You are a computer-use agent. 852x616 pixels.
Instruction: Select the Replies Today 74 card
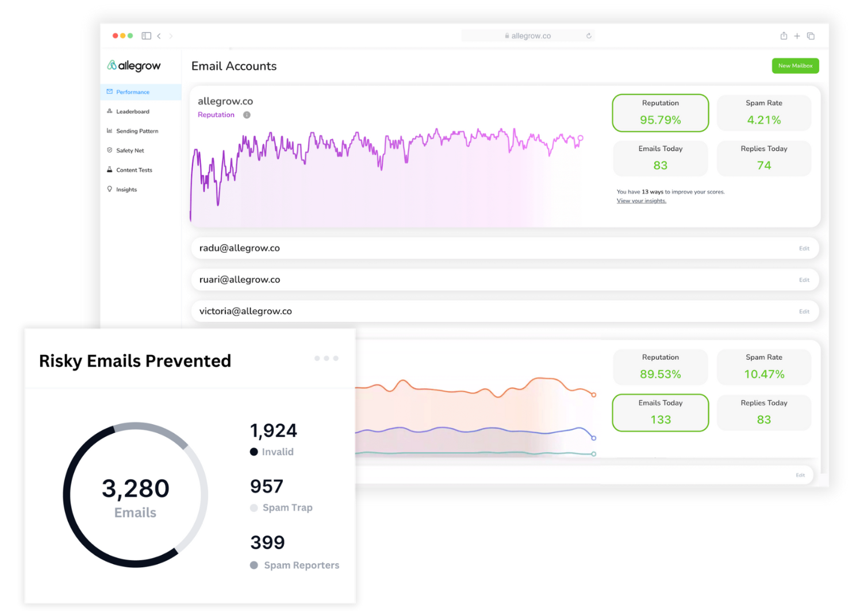[x=763, y=158]
